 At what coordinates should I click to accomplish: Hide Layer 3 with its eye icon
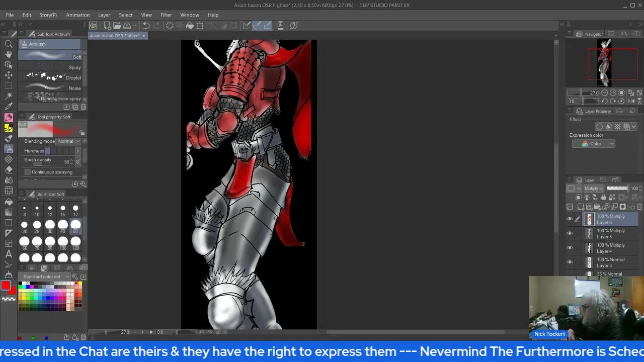pos(570,262)
